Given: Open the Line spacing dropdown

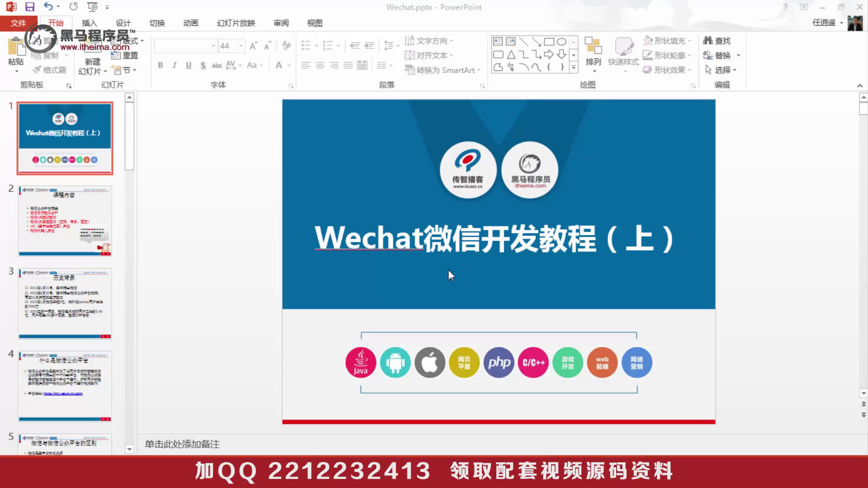Looking at the screenshot, I should tap(391, 46).
